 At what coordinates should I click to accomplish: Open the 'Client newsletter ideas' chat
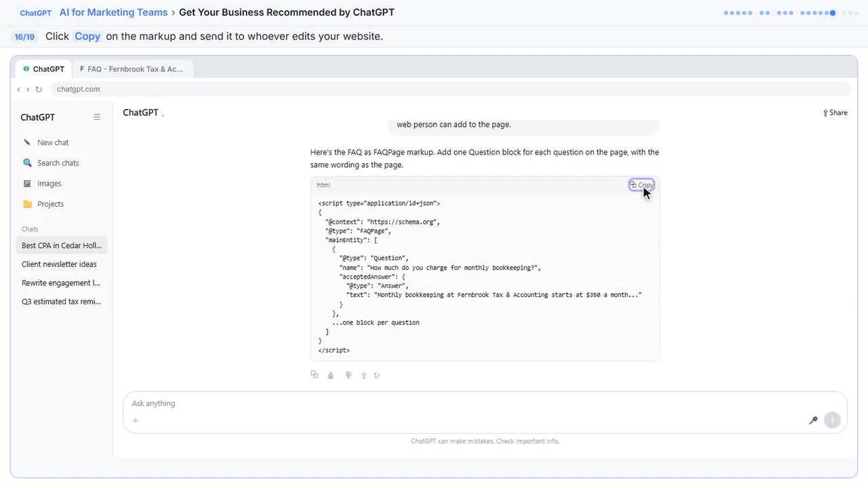click(x=61, y=264)
